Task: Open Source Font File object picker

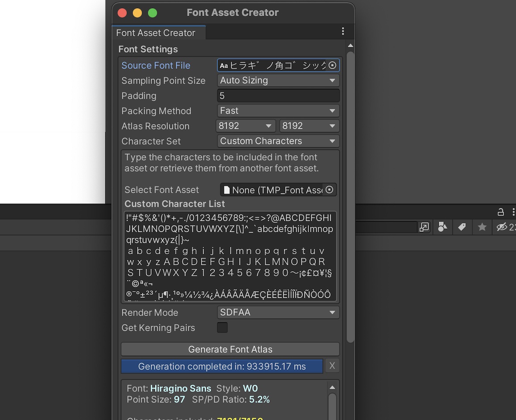Action: point(333,66)
